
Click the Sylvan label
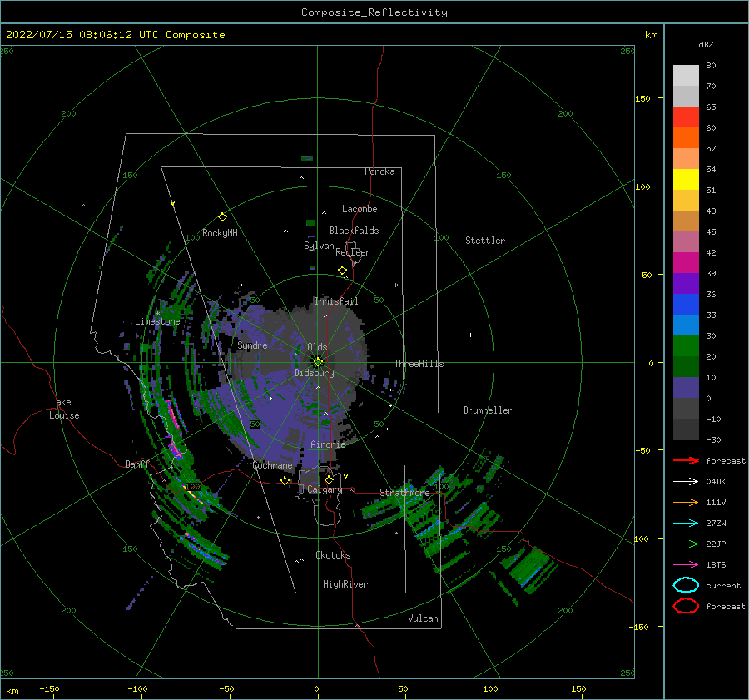pos(319,246)
